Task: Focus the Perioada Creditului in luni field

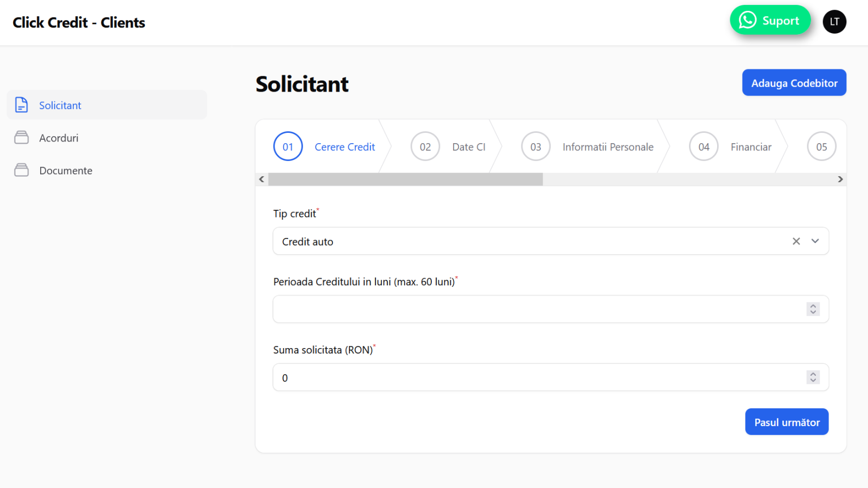Action: [x=537, y=309]
